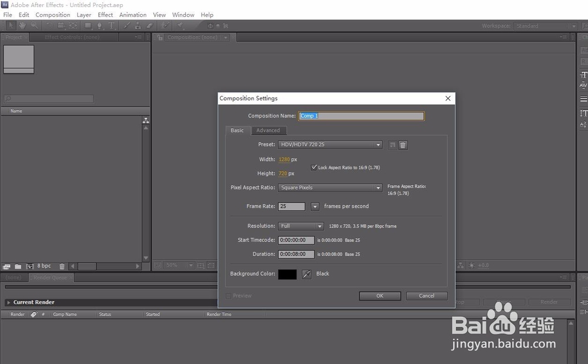Viewport: 588px width, 364px height.
Task: Select the Zoom magnifier tool
Action: tap(35, 25)
